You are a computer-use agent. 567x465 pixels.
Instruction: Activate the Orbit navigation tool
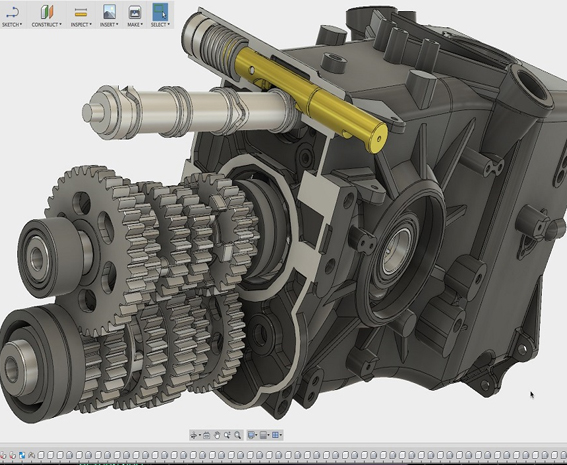click(193, 435)
